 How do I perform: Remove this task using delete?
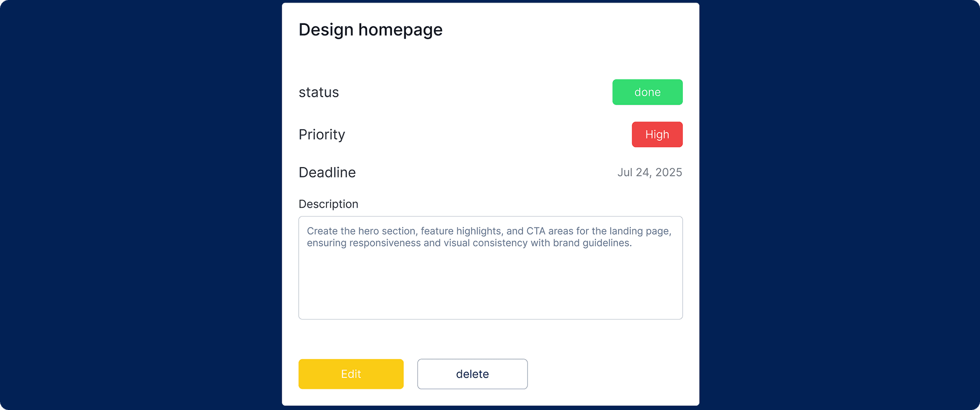coord(472,374)
